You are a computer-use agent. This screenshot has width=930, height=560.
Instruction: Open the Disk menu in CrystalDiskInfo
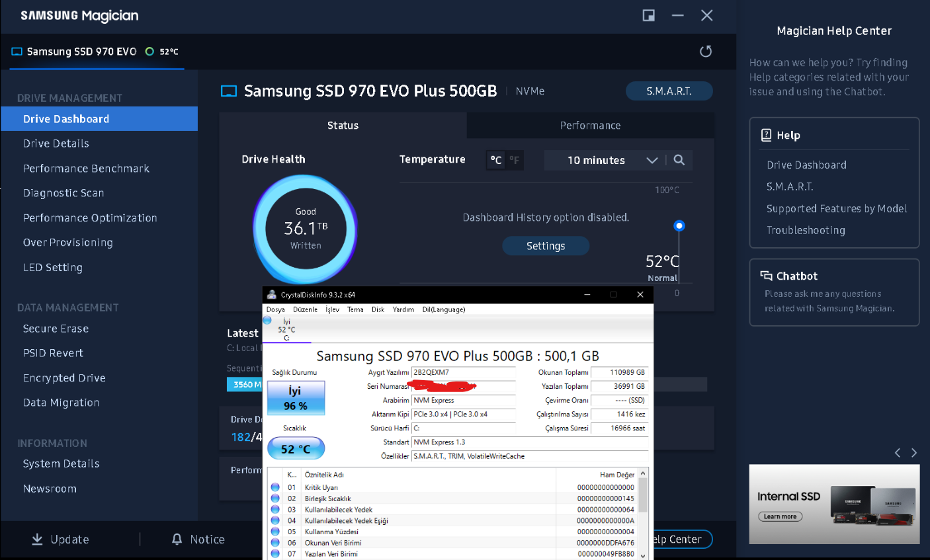pyautogui.click(x=378, y=309)
